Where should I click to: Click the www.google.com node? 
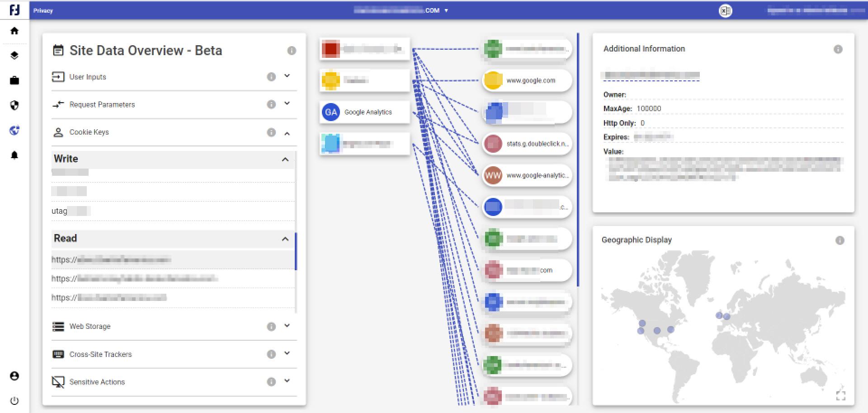pos(527,80)
